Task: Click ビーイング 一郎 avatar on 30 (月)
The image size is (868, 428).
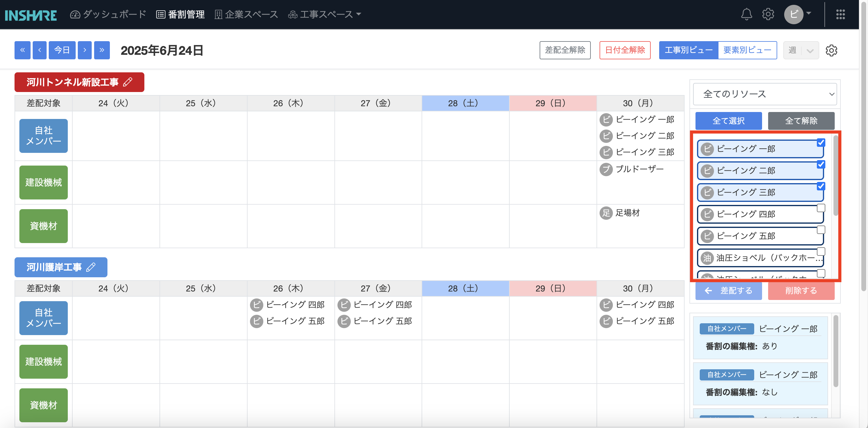Action: [x=606, y=119]
